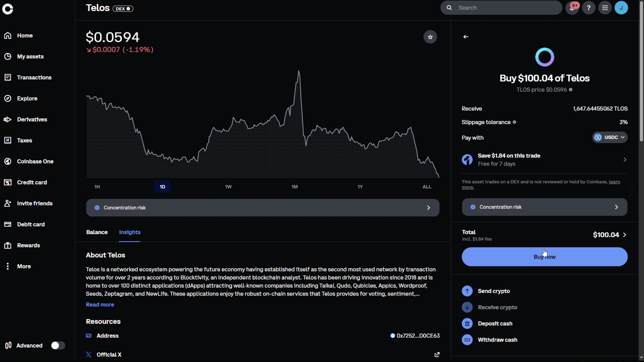Viewport: 644px width, 362px height.
Task: Select the 1H chart range
Action: point(97,187)
